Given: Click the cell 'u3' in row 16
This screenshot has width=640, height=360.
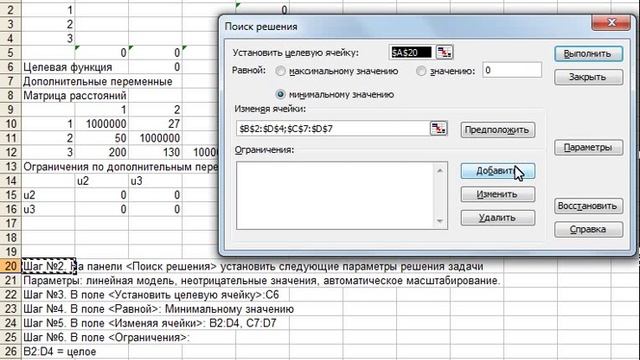Looking at the screenshot, I should pos(48,209).
